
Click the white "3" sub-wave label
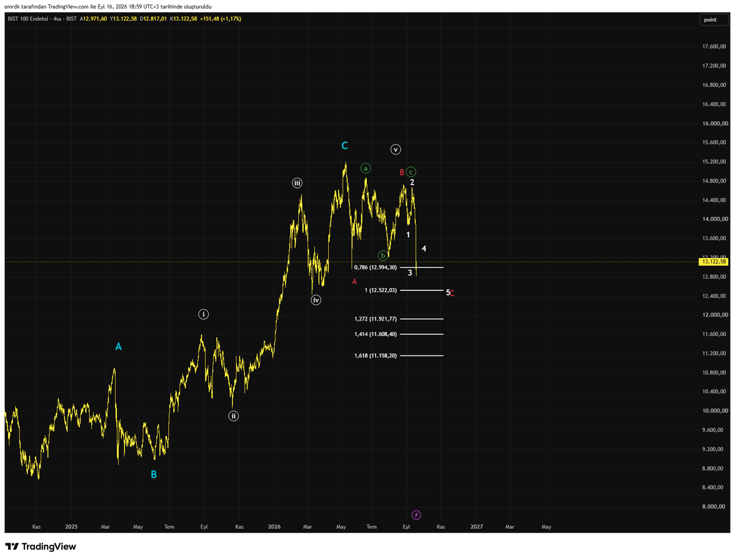point(410,273)
